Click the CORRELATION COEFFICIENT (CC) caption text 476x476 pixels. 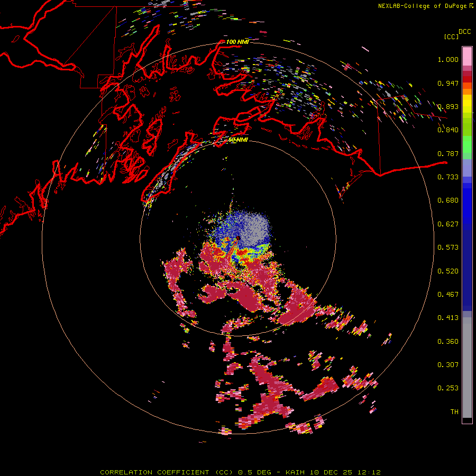(x=167, y=472)
